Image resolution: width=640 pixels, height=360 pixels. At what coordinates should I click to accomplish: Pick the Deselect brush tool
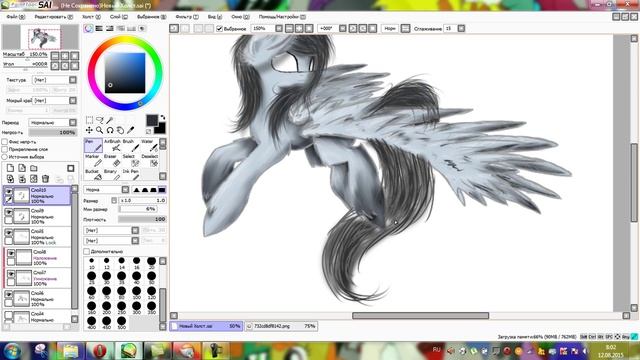coord(149,160)
